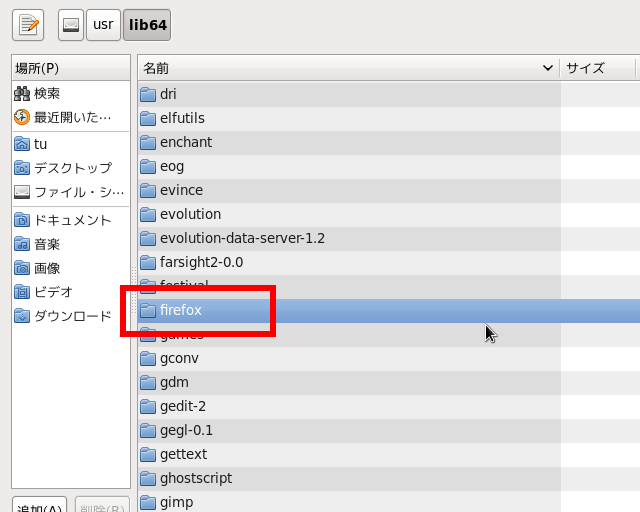This screenshot has height=512, width=640.
Task: Click the pencil type-a-filename toggle icon
Action: click(x=28, y=25)
